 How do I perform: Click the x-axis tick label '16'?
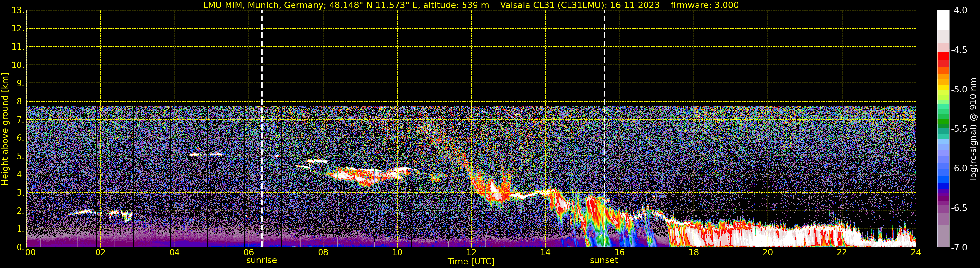[x=619, y=252]
